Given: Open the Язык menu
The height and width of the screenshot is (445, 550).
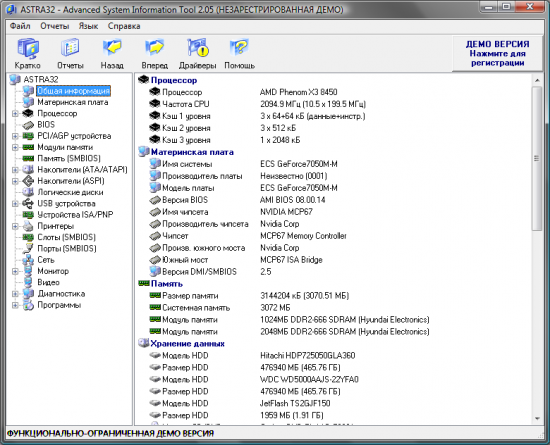Looking at the screenshot, I should [88, 26].
